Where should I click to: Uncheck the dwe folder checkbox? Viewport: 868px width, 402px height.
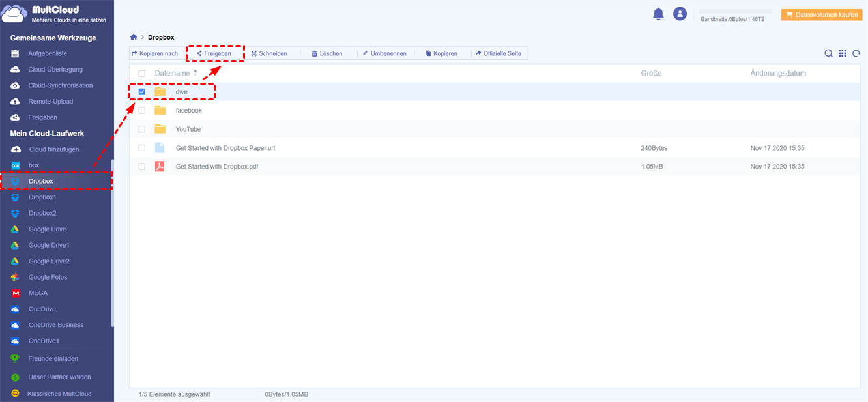[142, 92]
